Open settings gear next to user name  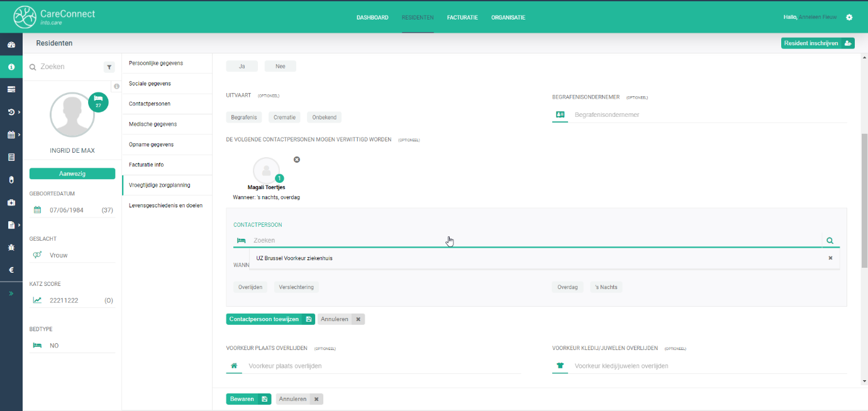849,18
